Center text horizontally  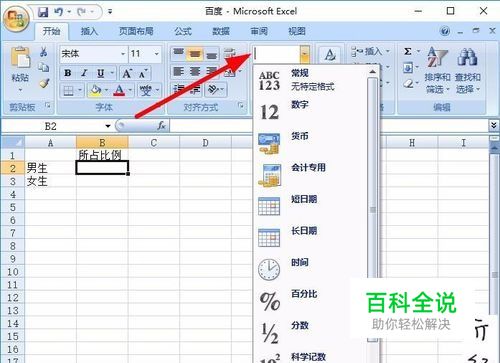195,72
